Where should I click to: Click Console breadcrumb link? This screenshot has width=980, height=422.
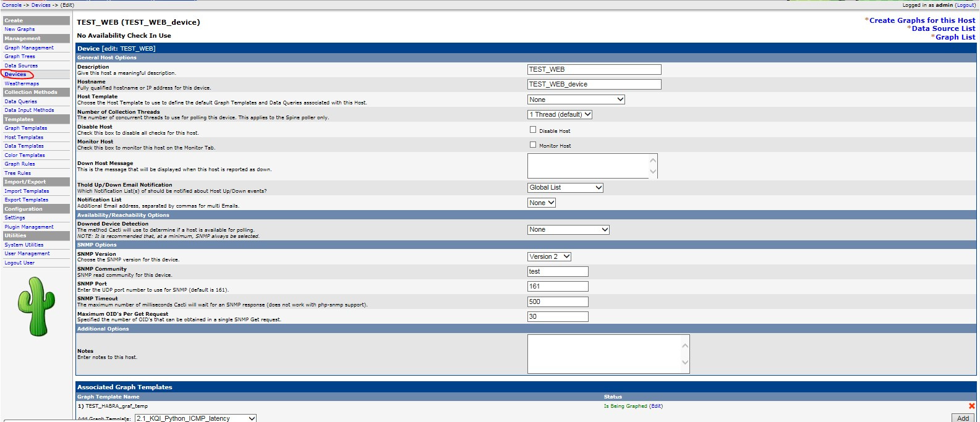12,5
